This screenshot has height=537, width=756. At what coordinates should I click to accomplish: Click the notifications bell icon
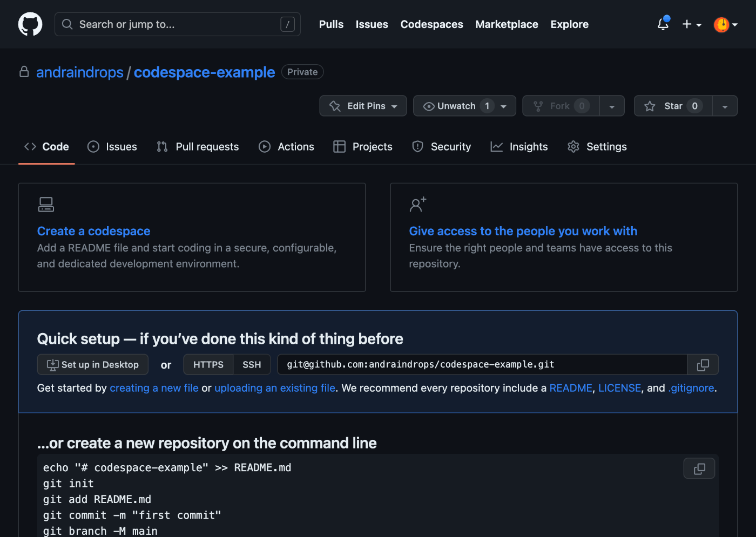663,24
